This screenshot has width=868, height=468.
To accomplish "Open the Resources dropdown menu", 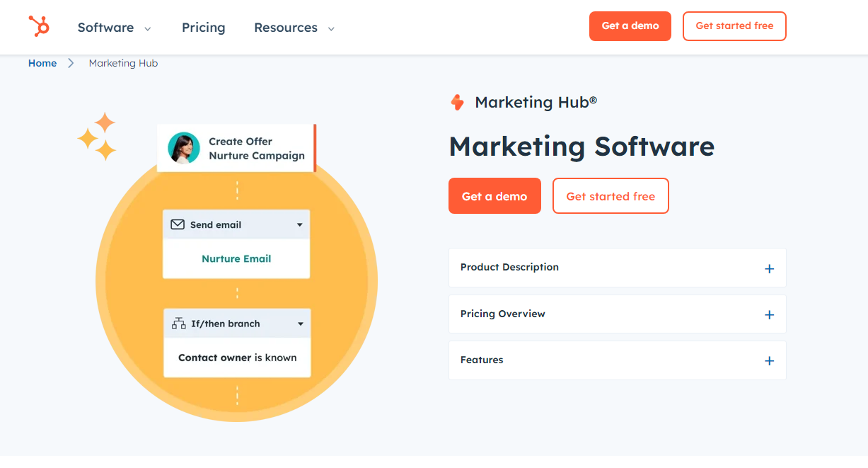I will (x=294, y=28).
